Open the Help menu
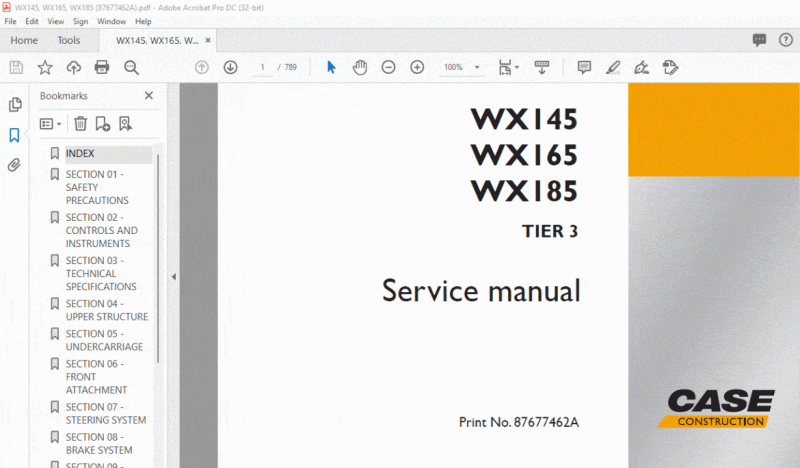800x468 pixels. [143, 21]
